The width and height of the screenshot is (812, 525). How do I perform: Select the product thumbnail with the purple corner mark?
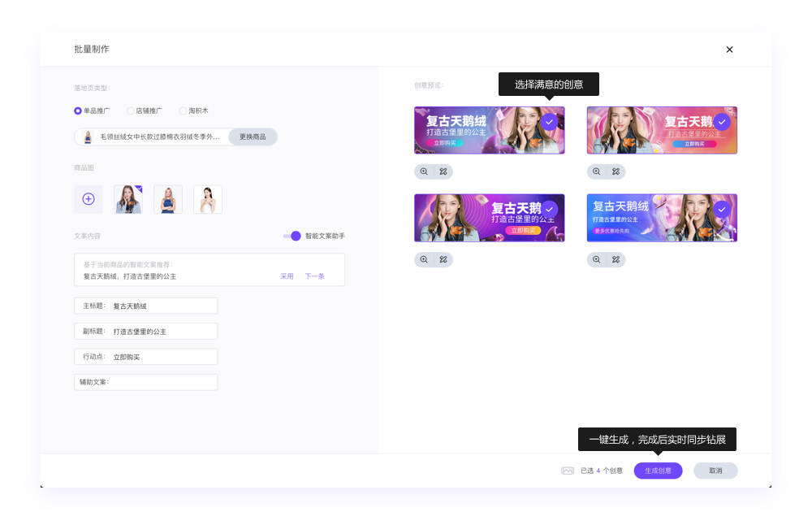128,199
